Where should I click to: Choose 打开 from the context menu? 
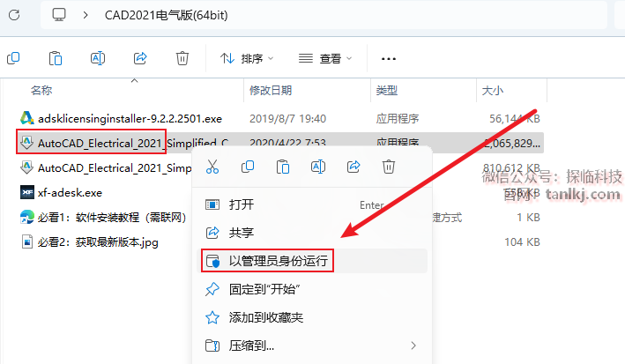312,205
